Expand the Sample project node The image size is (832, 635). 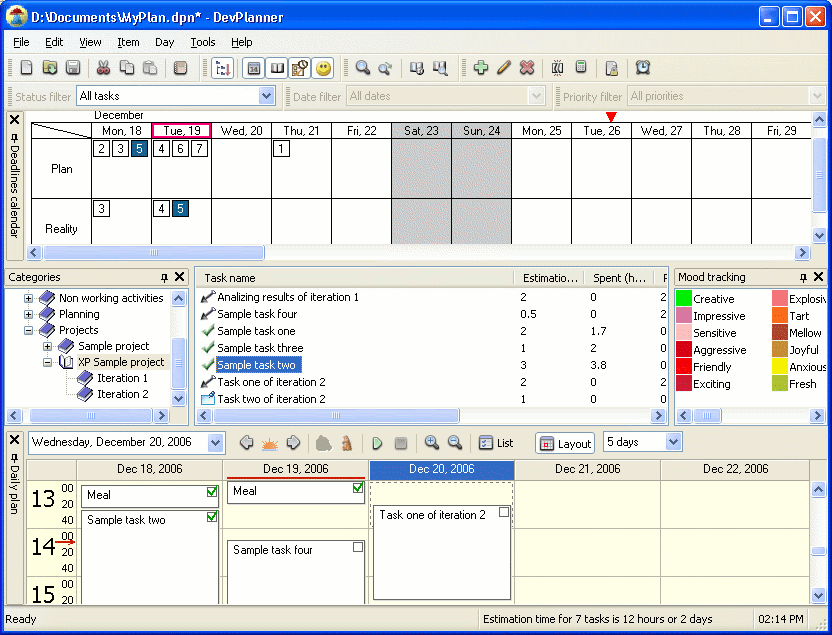click(47, 346)
